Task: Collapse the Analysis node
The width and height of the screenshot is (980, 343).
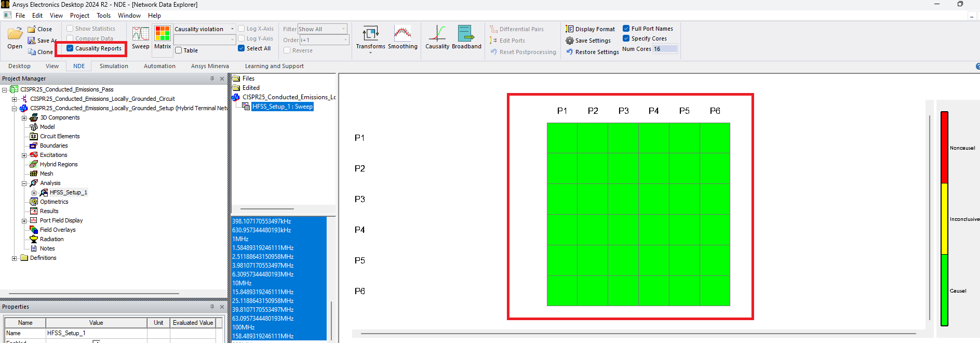Action: [24, 183]
